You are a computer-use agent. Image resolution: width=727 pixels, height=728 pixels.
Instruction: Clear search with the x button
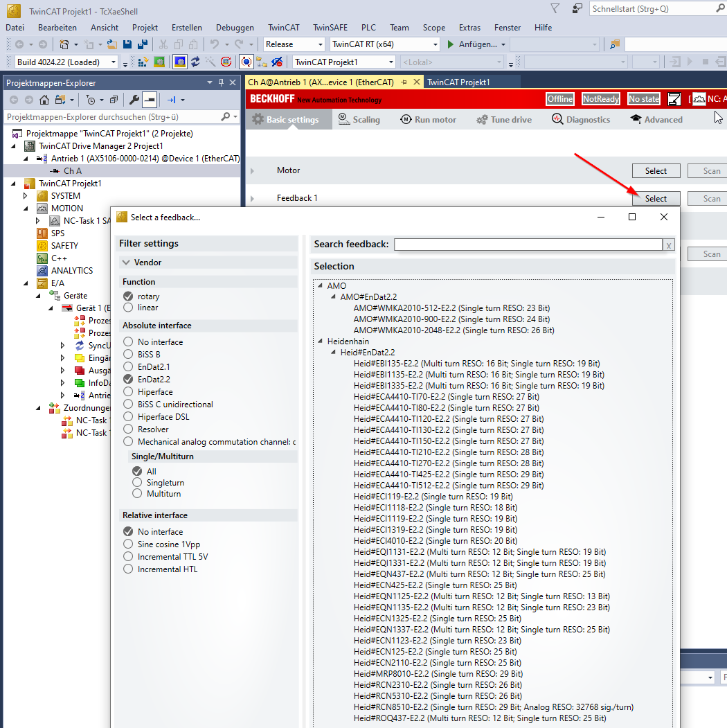coord(668,245)
